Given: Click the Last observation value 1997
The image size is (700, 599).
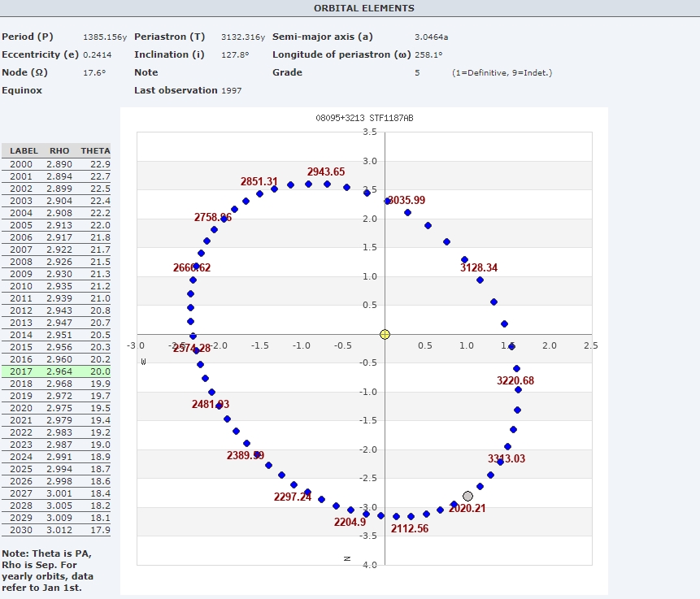Looking at the screenshot, I should point(231,90).
